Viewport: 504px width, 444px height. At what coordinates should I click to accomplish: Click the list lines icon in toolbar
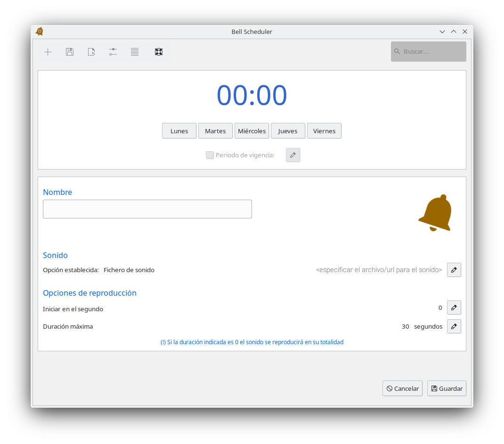[x=135, y=52]
